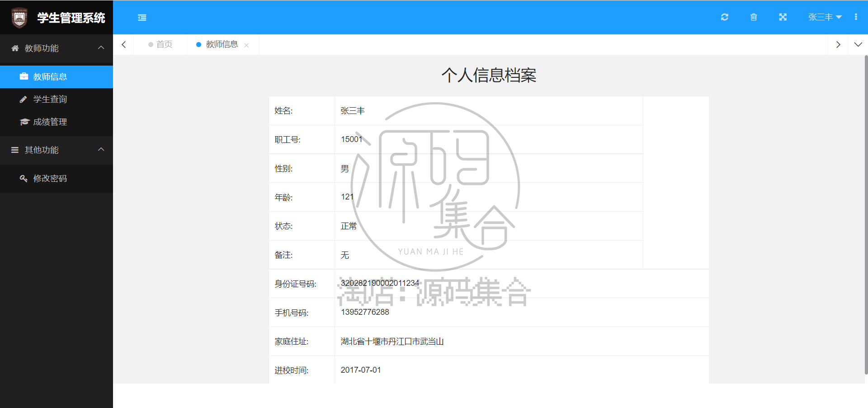Click the 状态: label
Viewport: 868px width, 408px height.
coord(283,226)
